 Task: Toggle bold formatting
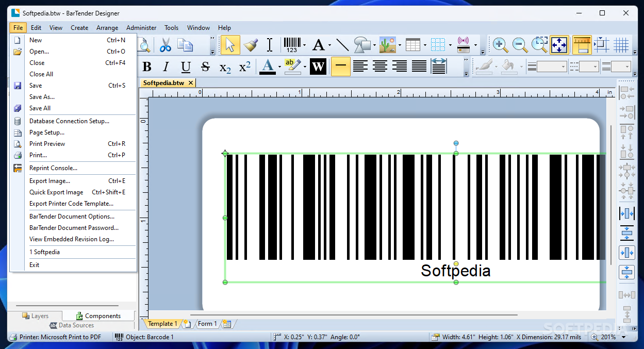coord(147,67)
